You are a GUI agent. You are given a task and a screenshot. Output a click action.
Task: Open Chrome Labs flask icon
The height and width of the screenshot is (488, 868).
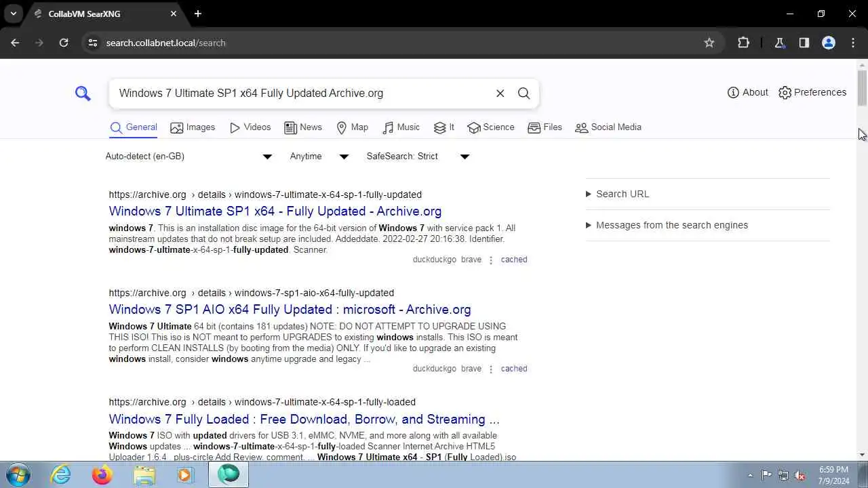click(780, 43)
